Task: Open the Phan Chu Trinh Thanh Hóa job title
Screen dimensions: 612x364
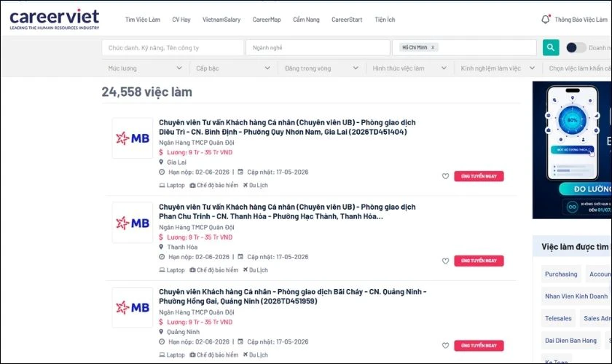Action: 287,212
